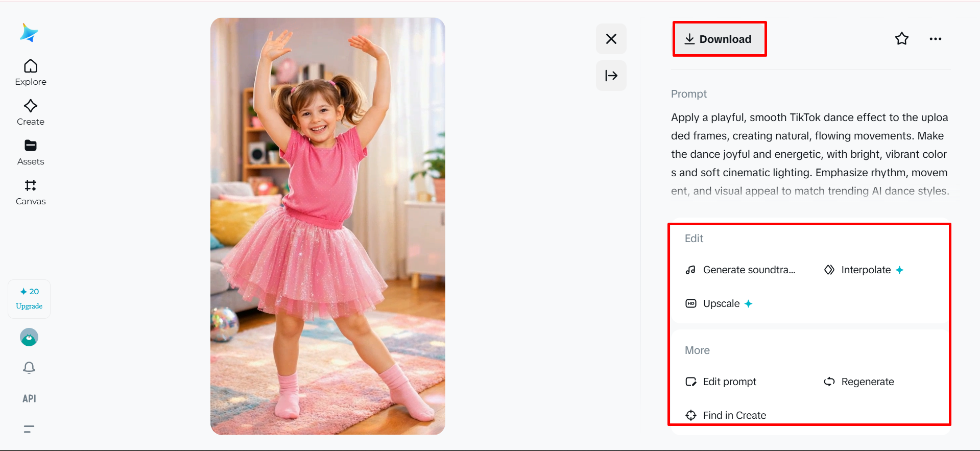Open the Explore page in sidebar

pyautogui.click(x=31, y=73)
